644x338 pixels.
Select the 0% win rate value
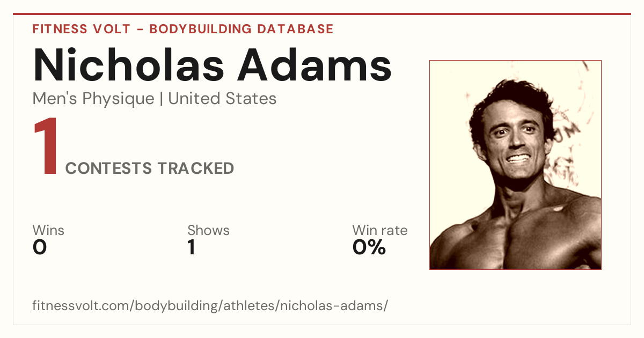pyautogui.click(x=369, y=248)
